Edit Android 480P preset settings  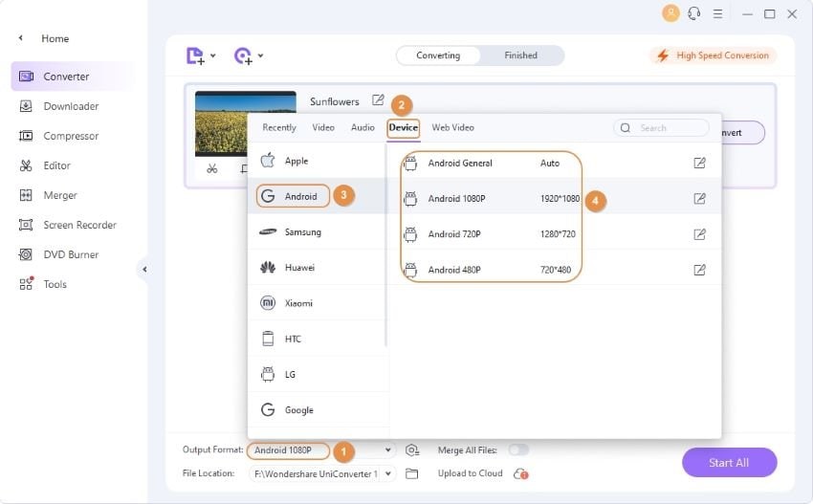[x=699, y=270]
